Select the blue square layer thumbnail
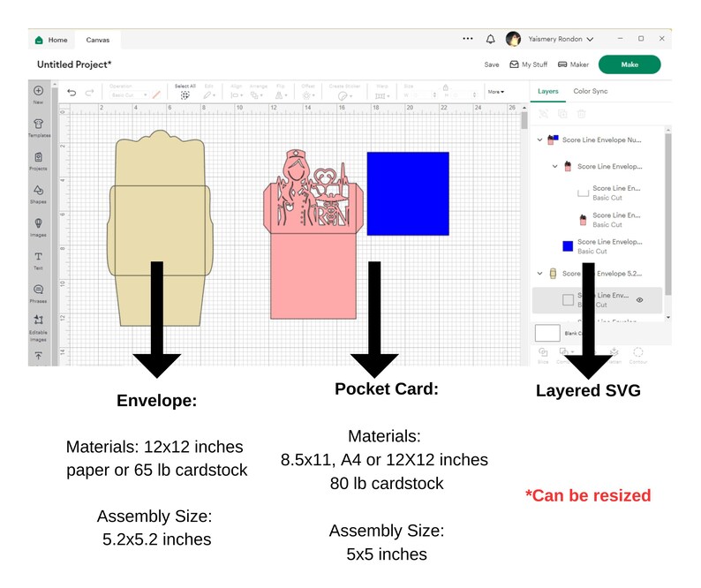Image resolution: width=701 pixels, height=588 pixels. tap(568, 246)
